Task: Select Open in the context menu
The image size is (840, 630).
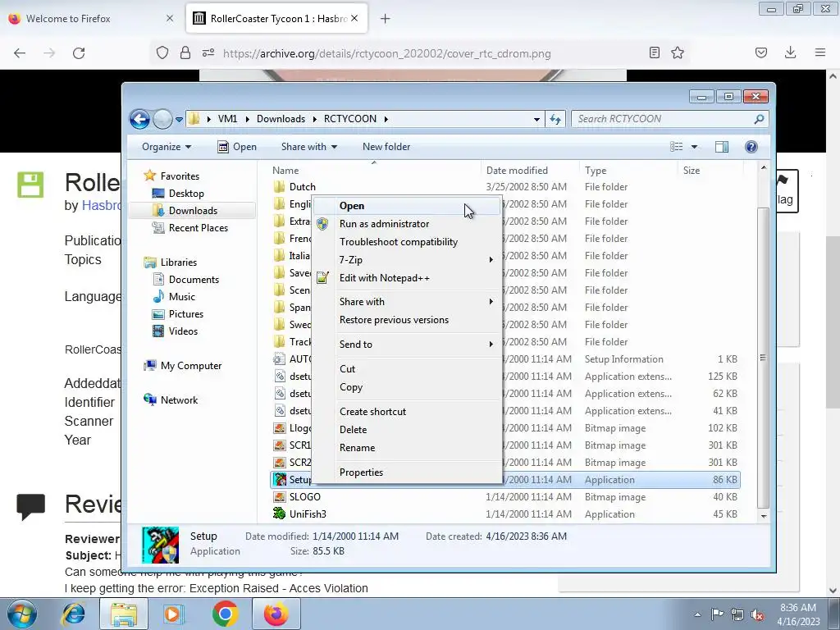Action: point(407,206)
